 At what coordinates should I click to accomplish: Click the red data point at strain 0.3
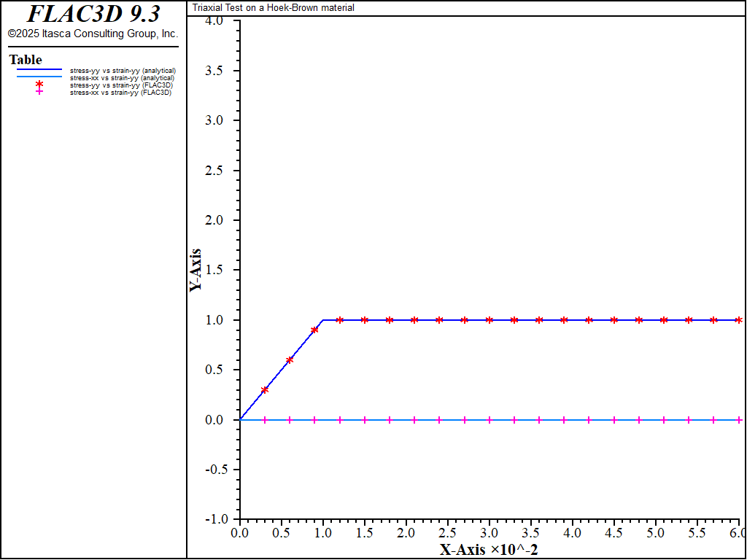pyautogui.click(x=265, y=389)
